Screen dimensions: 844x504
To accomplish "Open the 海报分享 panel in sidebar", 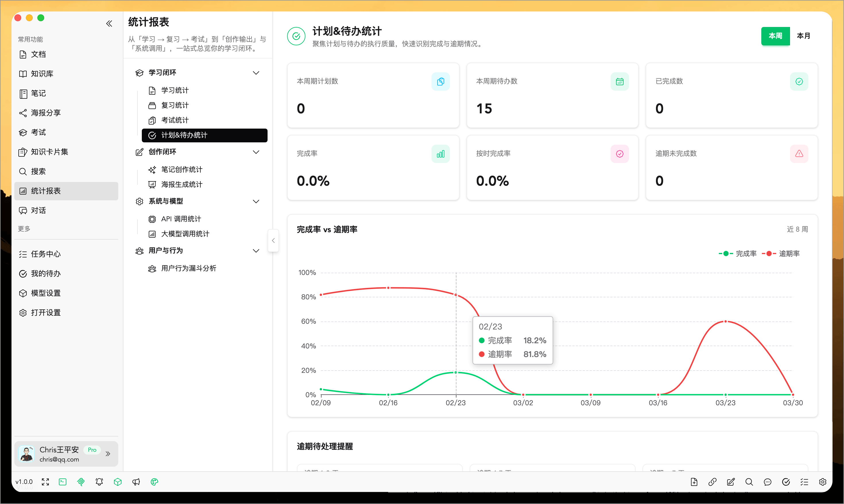I will 46,113.
